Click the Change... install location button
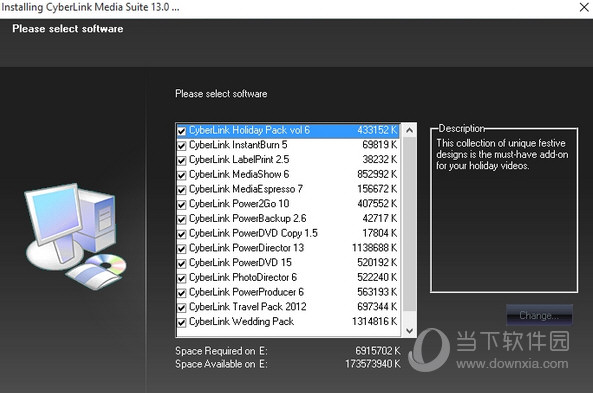Image resolution: width=593 pixels, height=393 pixels. [x=539, y=315]
